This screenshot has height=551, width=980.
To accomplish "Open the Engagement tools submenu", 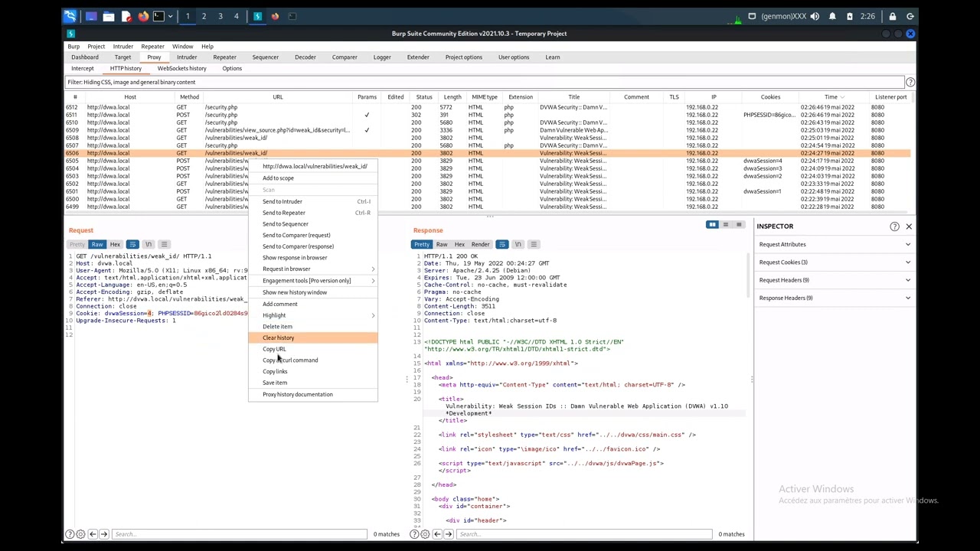I will click(313, 281).
